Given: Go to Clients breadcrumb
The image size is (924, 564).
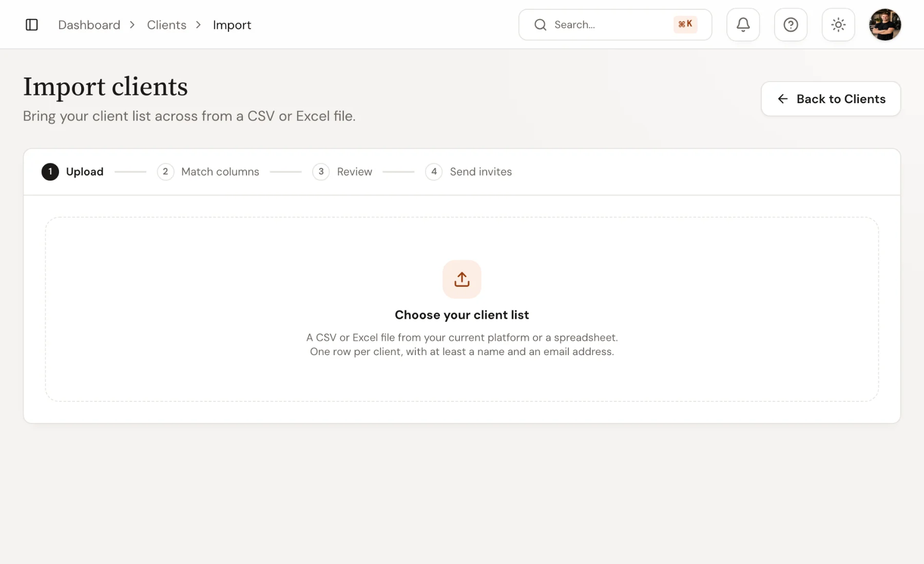Looking at the screenshot, I should [166, 25].
